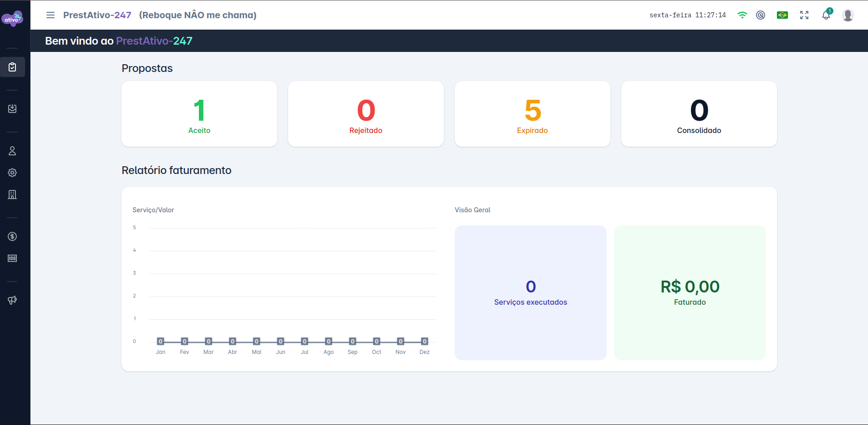Open the Aceito proposals card
868x425 pixels.
click(199, 114)
